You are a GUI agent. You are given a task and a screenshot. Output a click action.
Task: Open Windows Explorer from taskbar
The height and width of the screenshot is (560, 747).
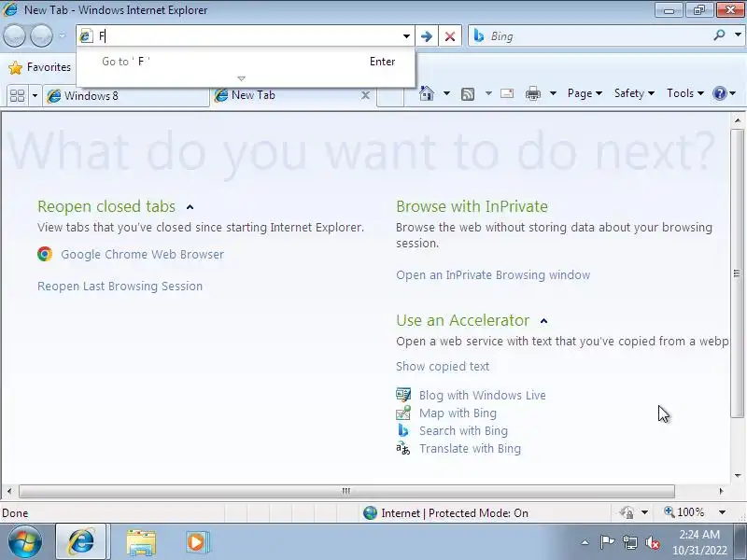pyautogui.click(x=141, y=542)
